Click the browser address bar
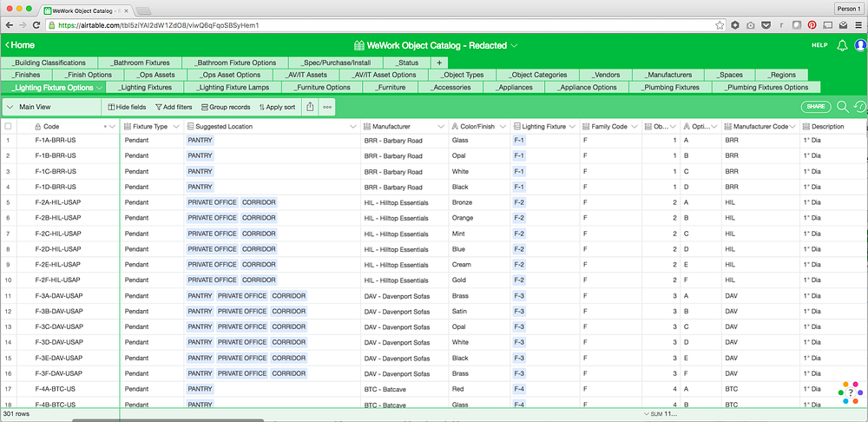868x422 pixels. (x=382, y=25)
